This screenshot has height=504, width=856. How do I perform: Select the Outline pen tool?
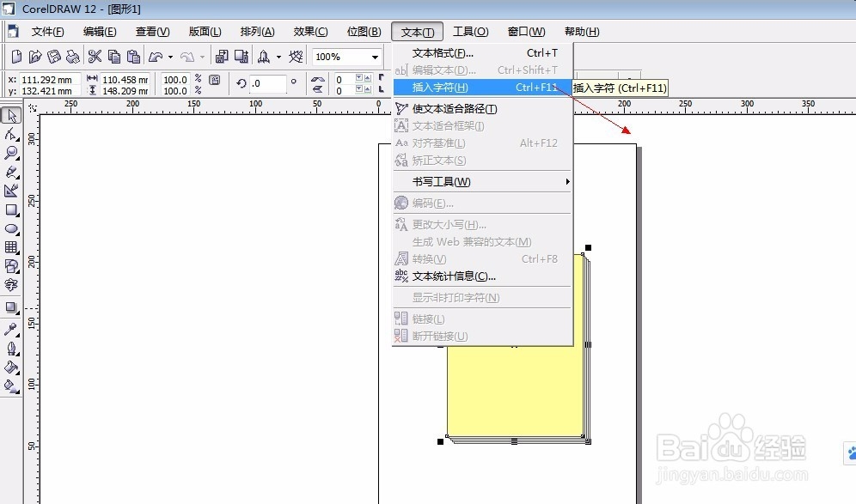11,349
